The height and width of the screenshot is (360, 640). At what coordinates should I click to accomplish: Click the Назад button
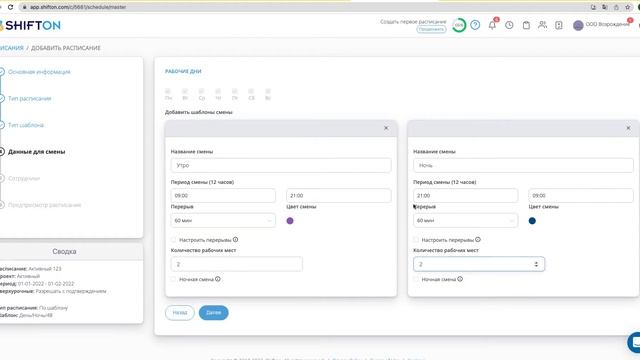(x=180, y=313)
